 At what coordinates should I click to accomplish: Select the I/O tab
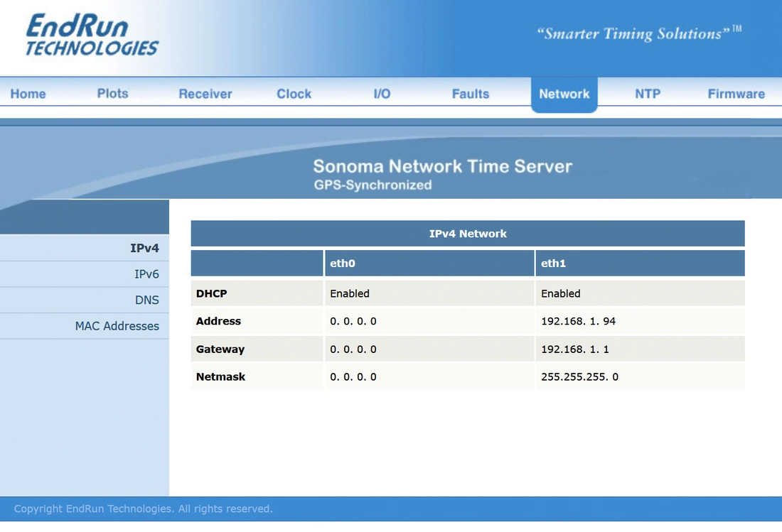point(382,94)
